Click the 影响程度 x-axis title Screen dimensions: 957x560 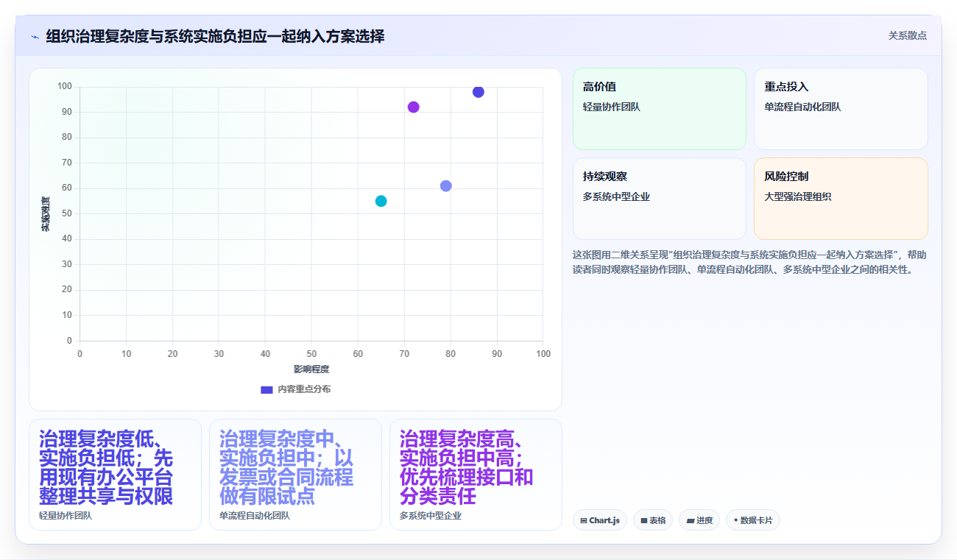click(x=311, y=369)
